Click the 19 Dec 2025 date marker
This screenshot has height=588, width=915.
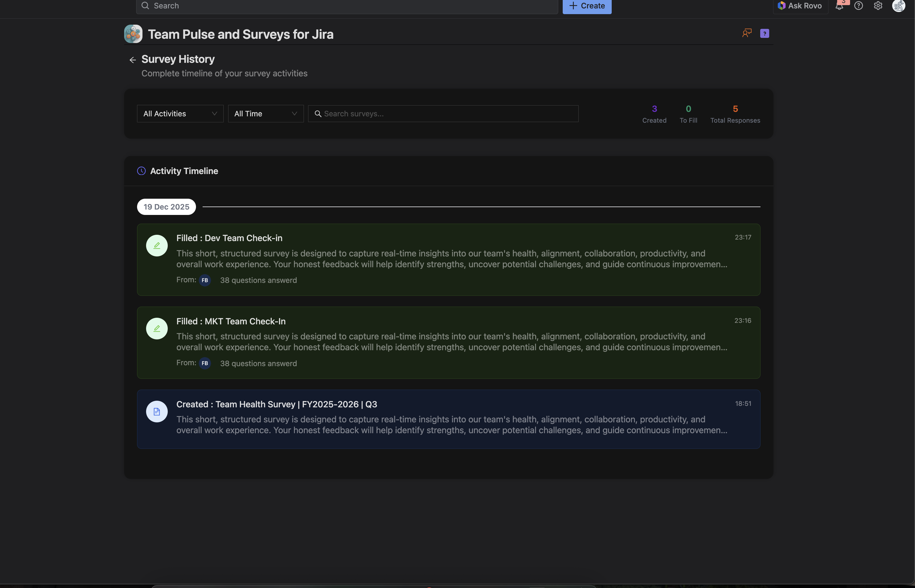[167, 207]
